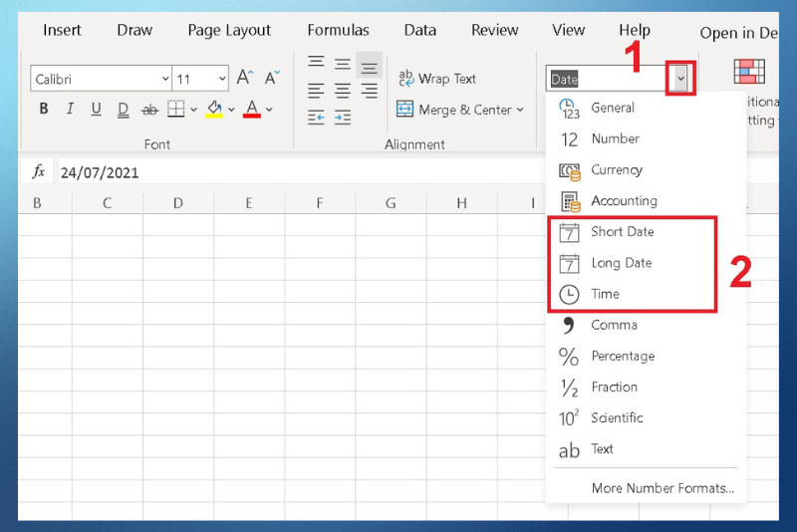Choose Number format option

tap(646, 138)
